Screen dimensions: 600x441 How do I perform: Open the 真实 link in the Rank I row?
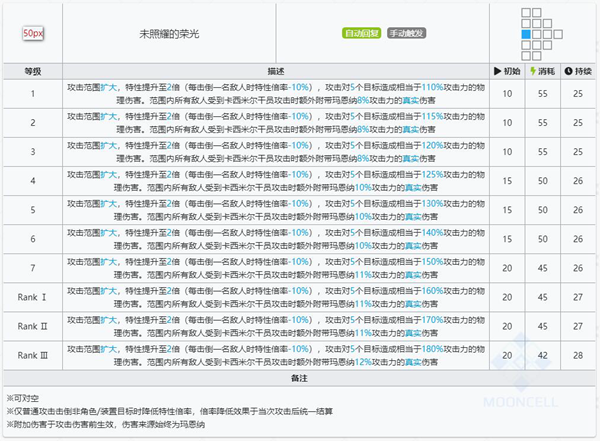[x=413, y=304]
